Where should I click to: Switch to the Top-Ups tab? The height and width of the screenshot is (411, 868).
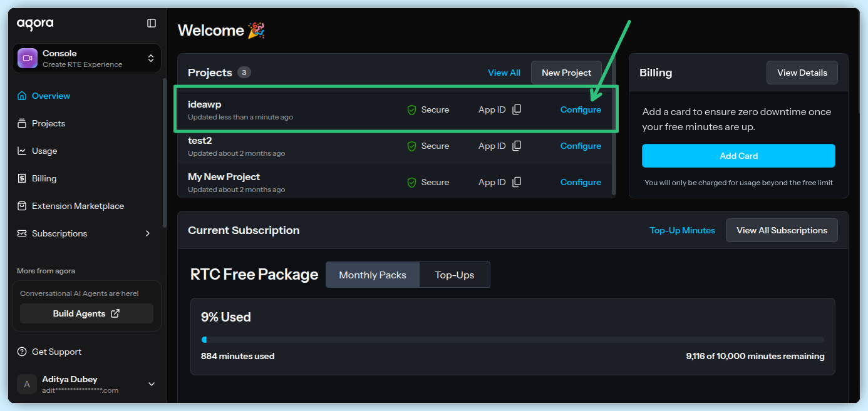[x=455, y=275]
